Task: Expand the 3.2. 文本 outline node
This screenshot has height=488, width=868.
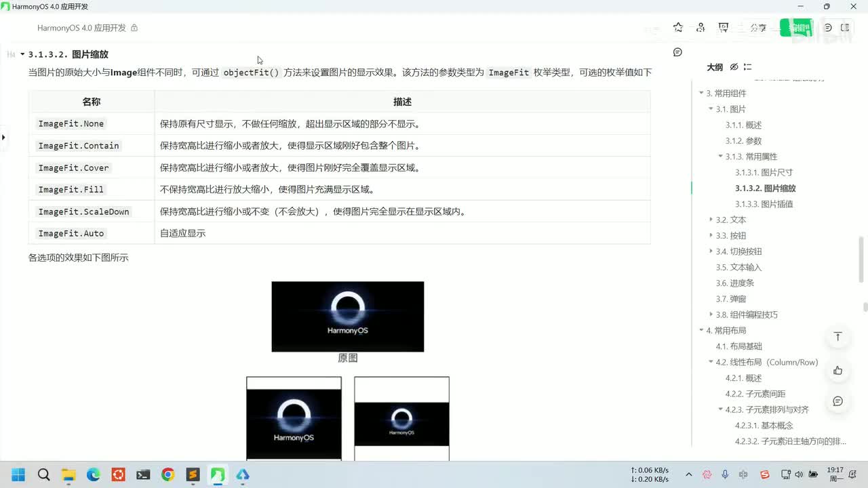Action: point(711,220)
